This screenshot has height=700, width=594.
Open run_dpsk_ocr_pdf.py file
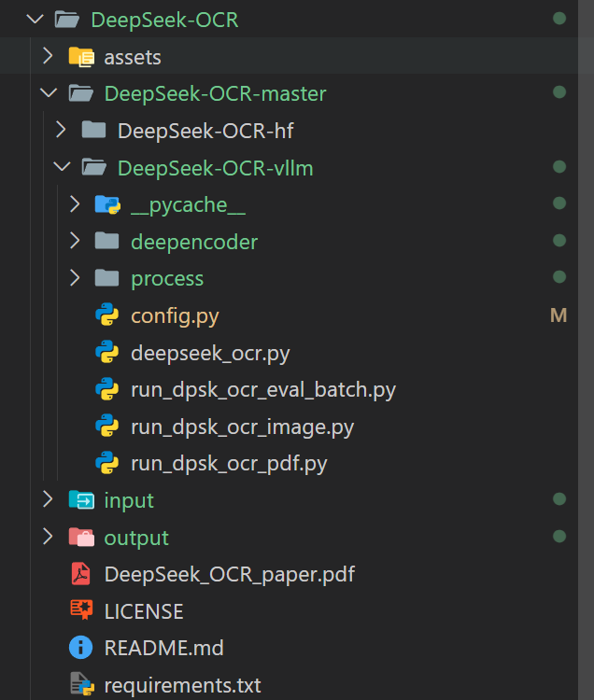[x=229, y=463]
